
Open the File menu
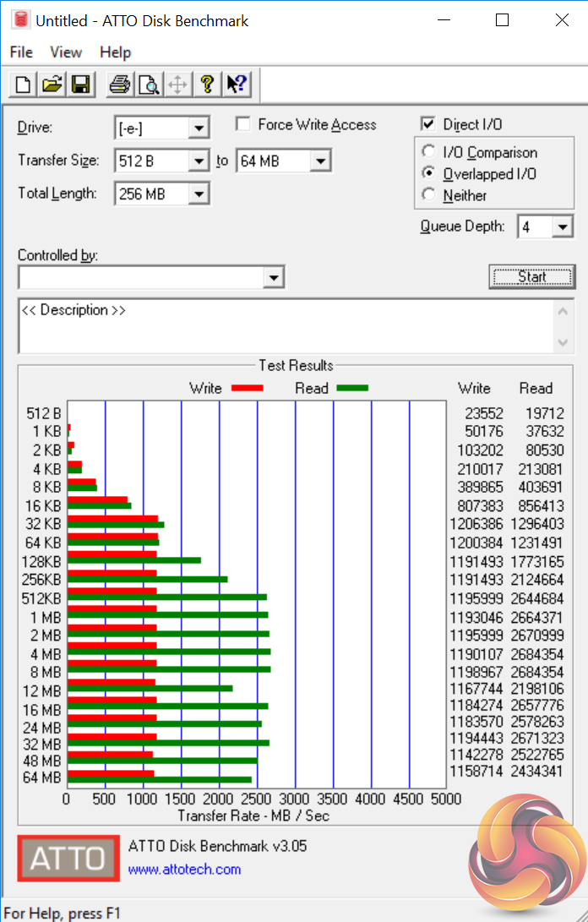21,52
